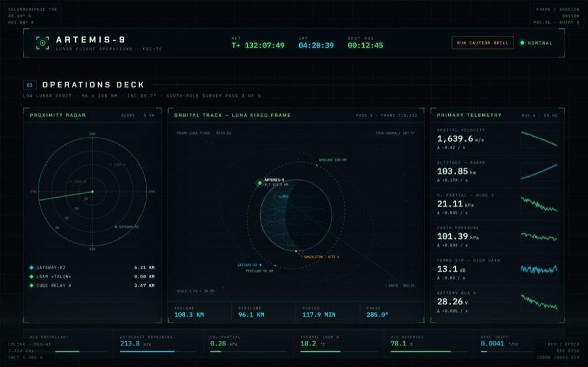588x367 pixels.
Task: Click the ΔV Budget Remaining progress bar
Action: click(x=158, y=351)
